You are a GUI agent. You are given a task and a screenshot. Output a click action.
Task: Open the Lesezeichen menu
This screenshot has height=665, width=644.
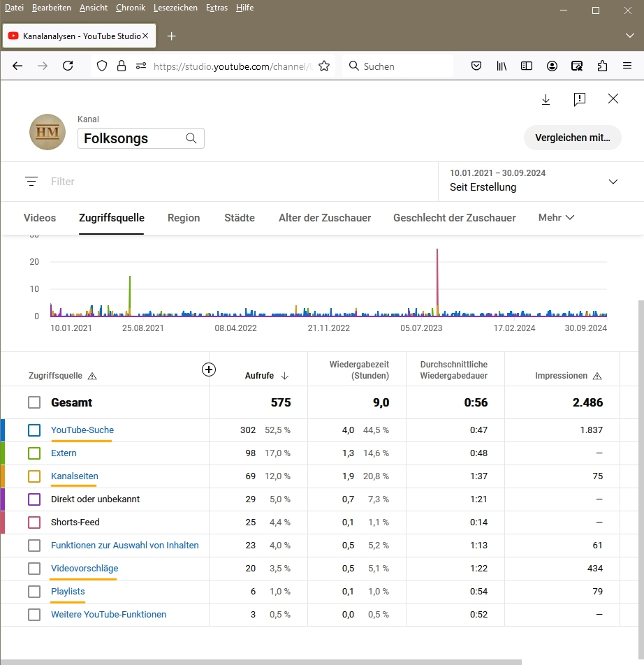[175, 8]
